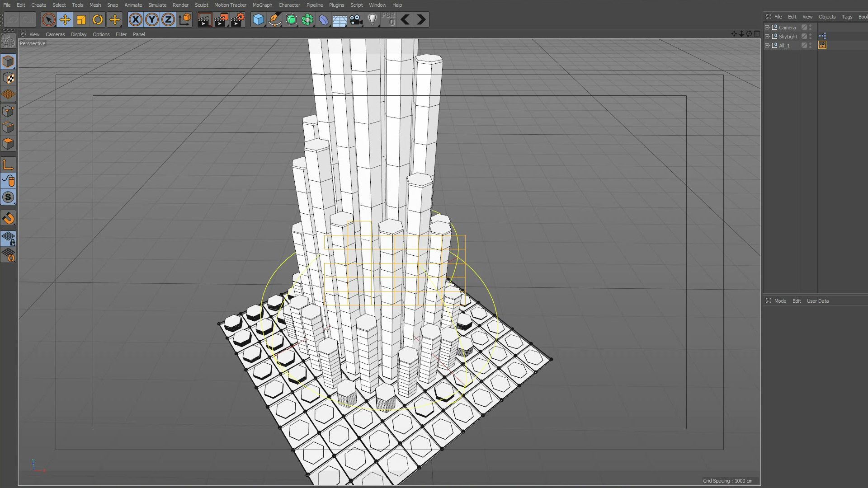
Task: Select the Scale tool
Action: (81, 19)
